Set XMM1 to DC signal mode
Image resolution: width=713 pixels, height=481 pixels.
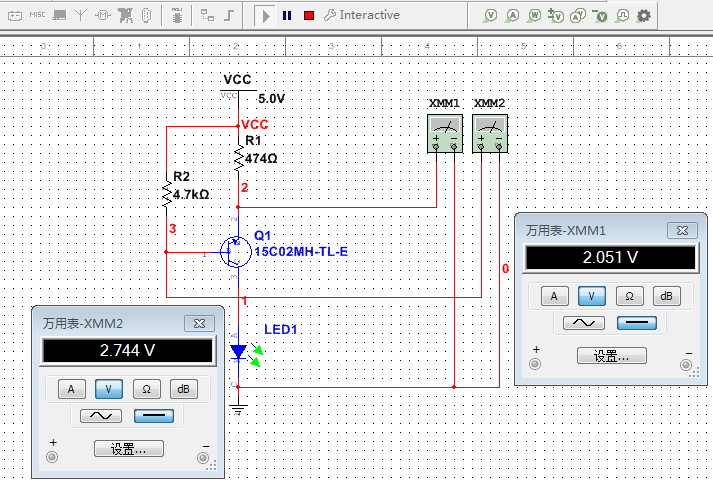pos(637,323)
